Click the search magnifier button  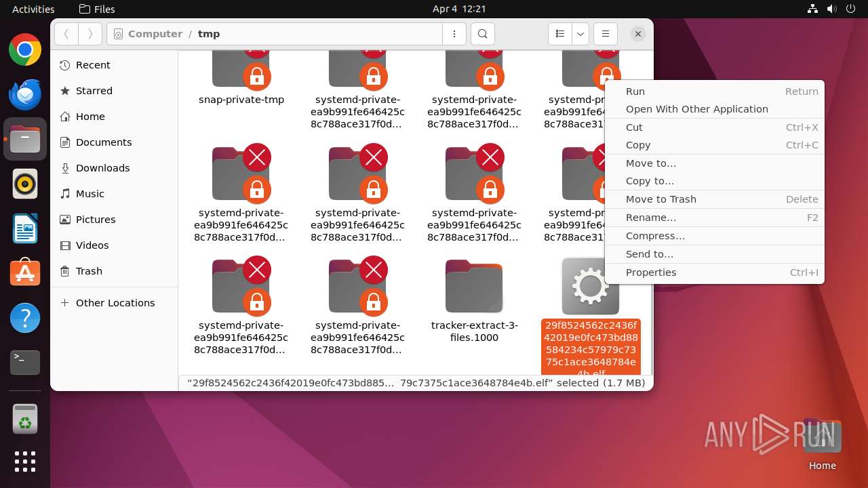[x=482, y=34]
